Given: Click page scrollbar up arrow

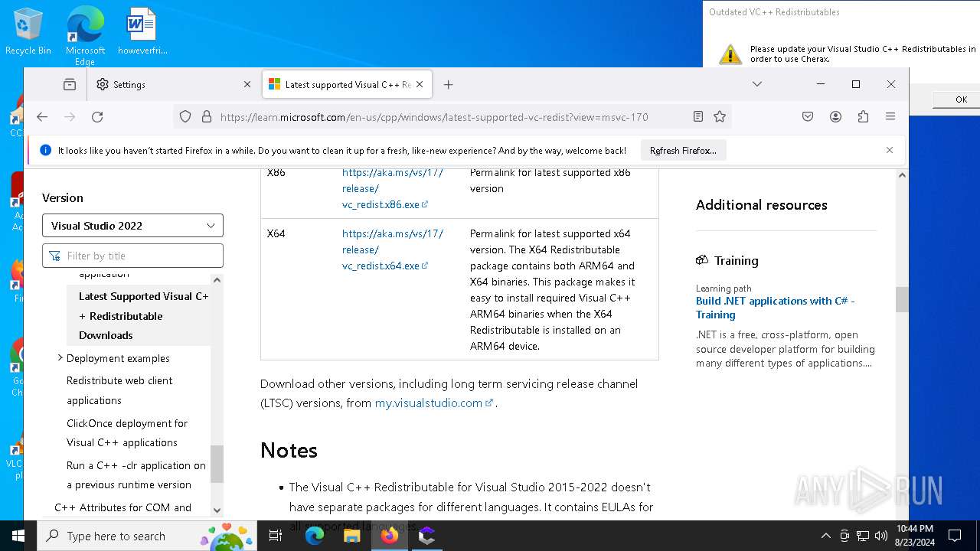Looking at the screenshot, I should [x=902, y=175].
